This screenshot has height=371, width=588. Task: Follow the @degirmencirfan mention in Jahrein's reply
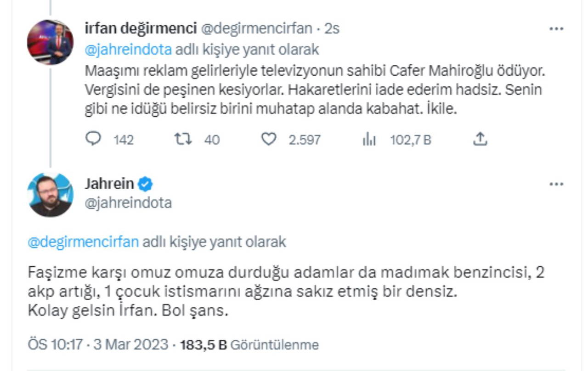[83, 242]
